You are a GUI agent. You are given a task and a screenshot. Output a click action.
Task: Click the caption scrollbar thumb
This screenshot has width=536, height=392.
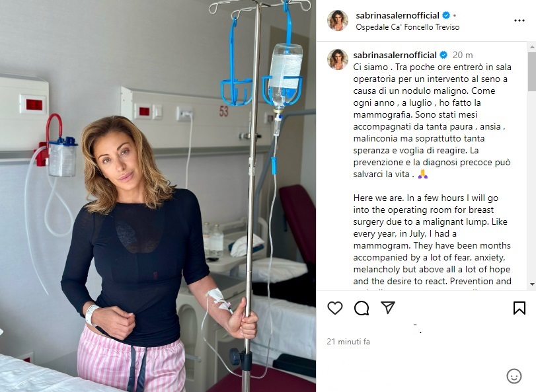pos(532,71)
